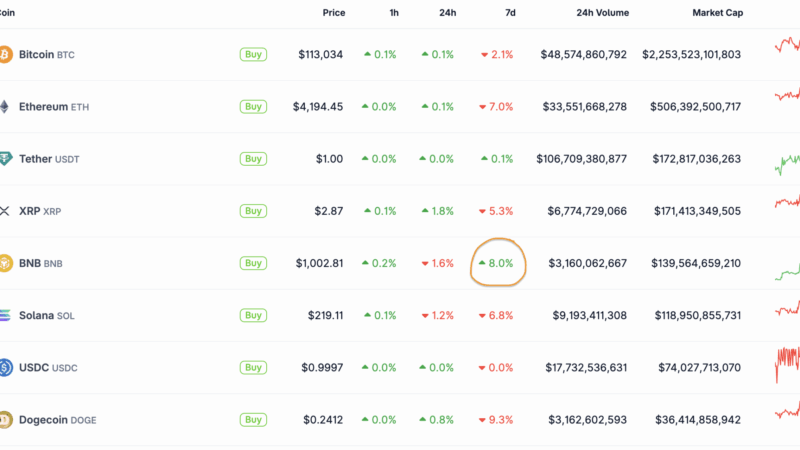800x450 pixels.
Task: Open Bitcoin's 7-day sparkline chart
Action: coord(787,45)
